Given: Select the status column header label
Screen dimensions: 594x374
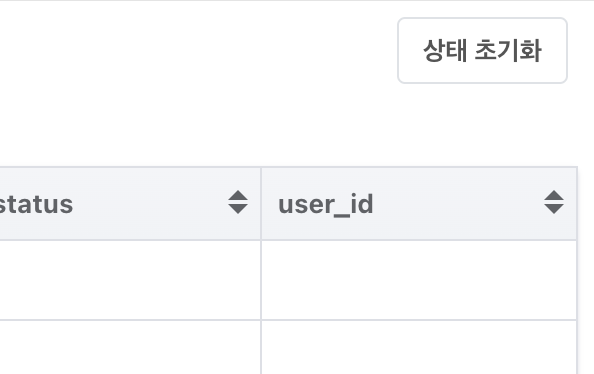Looking at the screenshot, I should (x=36, y=204).
